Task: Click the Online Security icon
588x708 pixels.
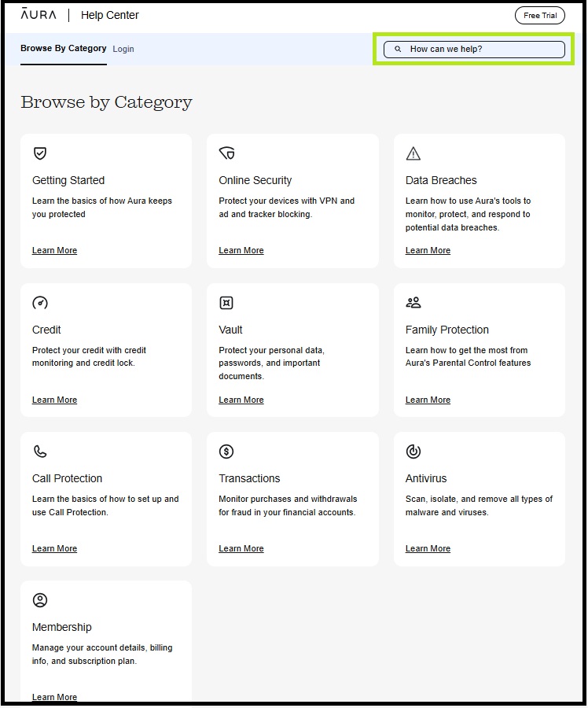Action: 226,153
